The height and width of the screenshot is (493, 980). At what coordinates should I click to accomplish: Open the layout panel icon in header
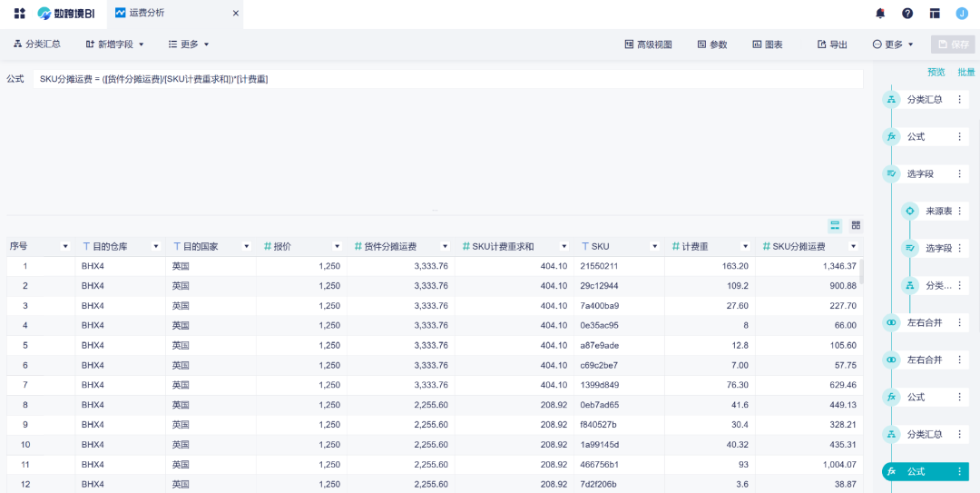coord(935,13)
